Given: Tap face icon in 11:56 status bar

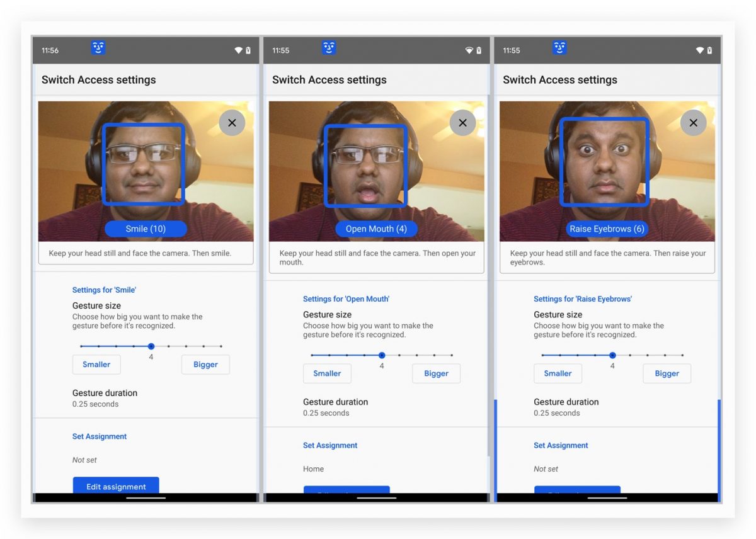Looking at the screenshot, I should pos(98,48).
